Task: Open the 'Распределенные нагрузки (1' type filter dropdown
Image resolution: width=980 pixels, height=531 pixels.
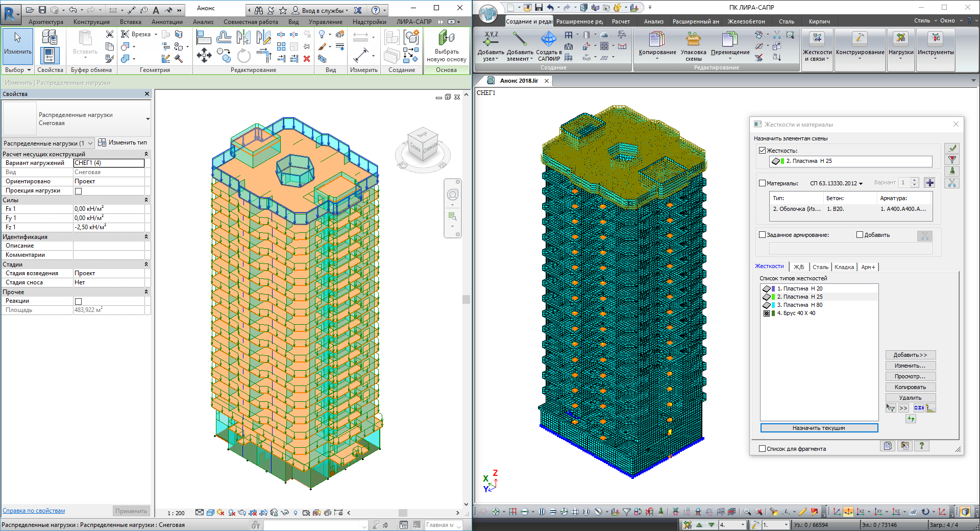Action: [x=90, y=143]
